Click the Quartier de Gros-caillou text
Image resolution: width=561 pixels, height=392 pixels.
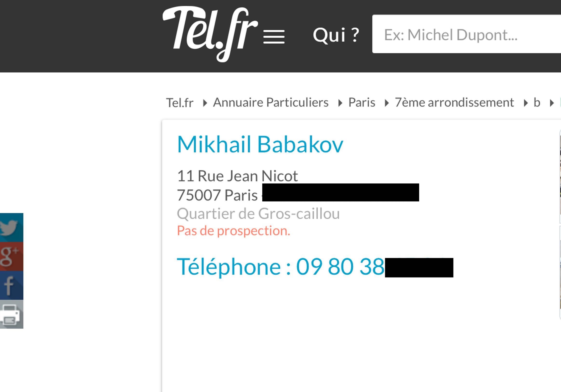click(258, 214)
